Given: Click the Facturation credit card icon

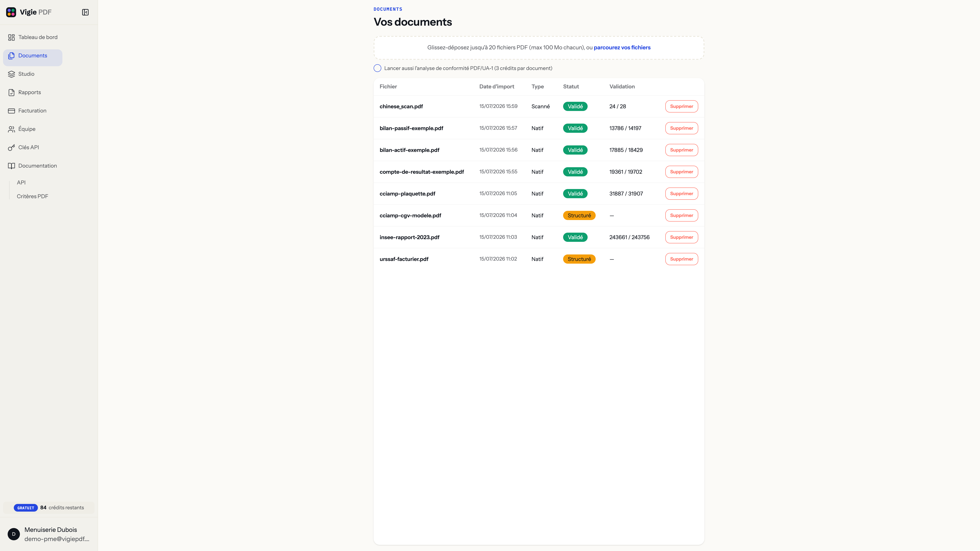Looking at the screenshot, I should tap(11, 111).
